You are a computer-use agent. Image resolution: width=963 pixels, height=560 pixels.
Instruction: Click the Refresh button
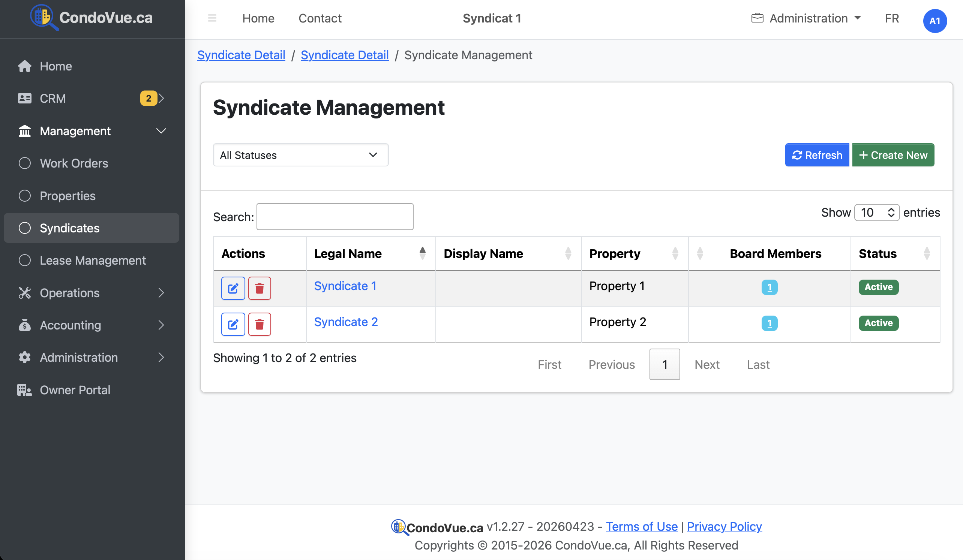coord(817,155)
